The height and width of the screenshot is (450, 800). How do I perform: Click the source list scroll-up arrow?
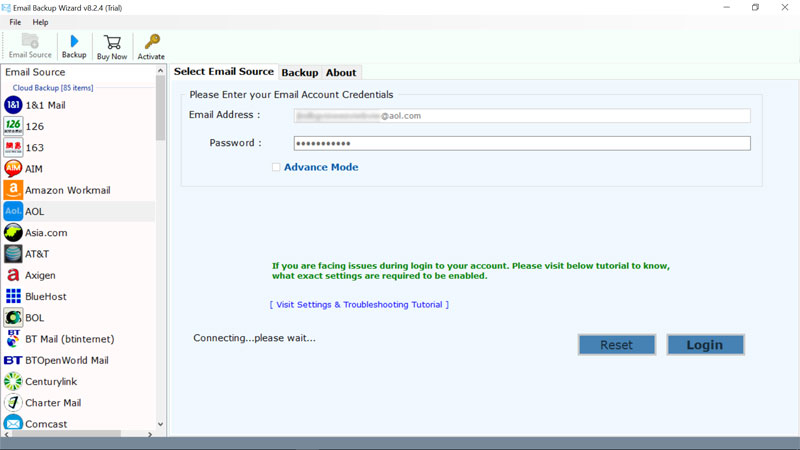tap(161, 70)
